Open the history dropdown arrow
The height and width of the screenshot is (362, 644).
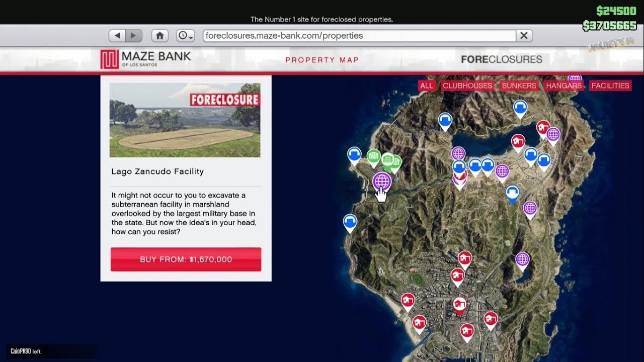click(x=189, y=39)
